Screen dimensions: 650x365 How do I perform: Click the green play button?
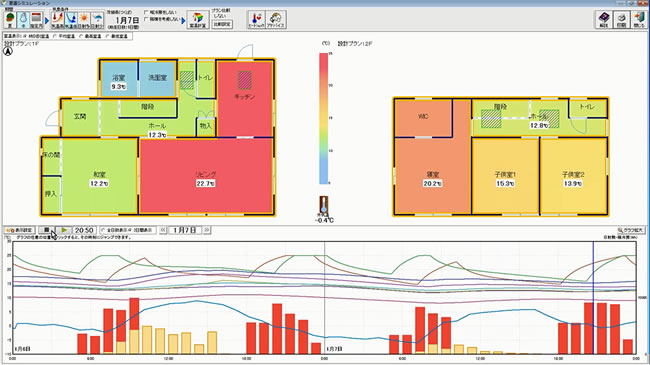point(63,230)
